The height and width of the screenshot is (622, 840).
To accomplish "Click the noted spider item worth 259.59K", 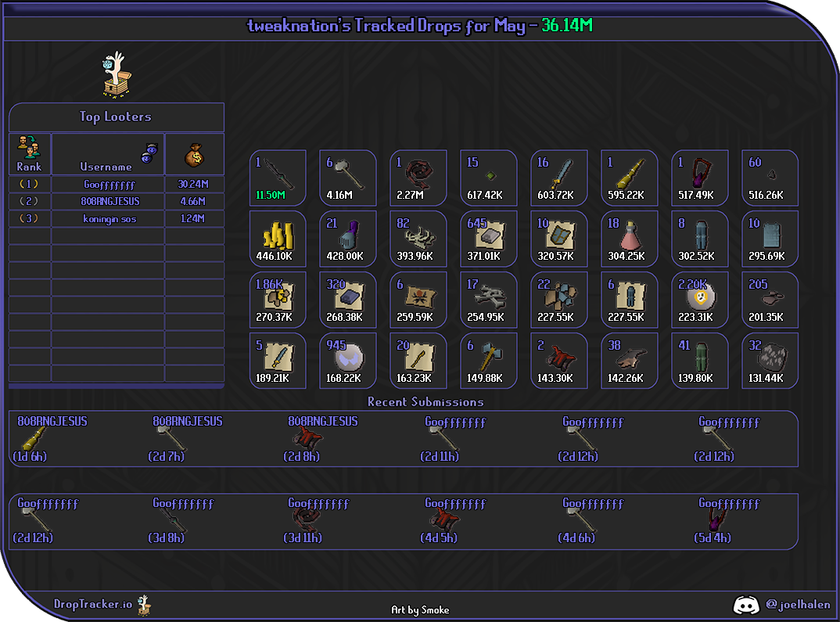I will [x=418, y=300].
